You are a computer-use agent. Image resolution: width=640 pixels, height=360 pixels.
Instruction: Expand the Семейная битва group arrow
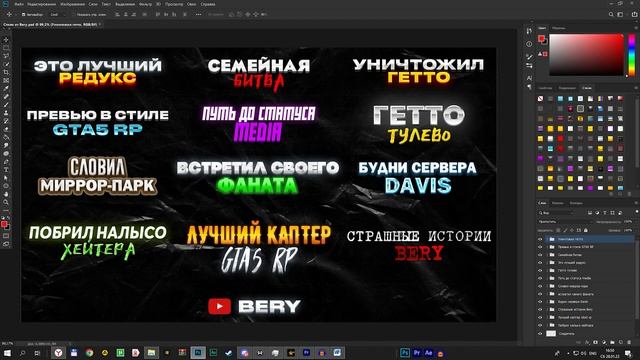coord(547,255)
